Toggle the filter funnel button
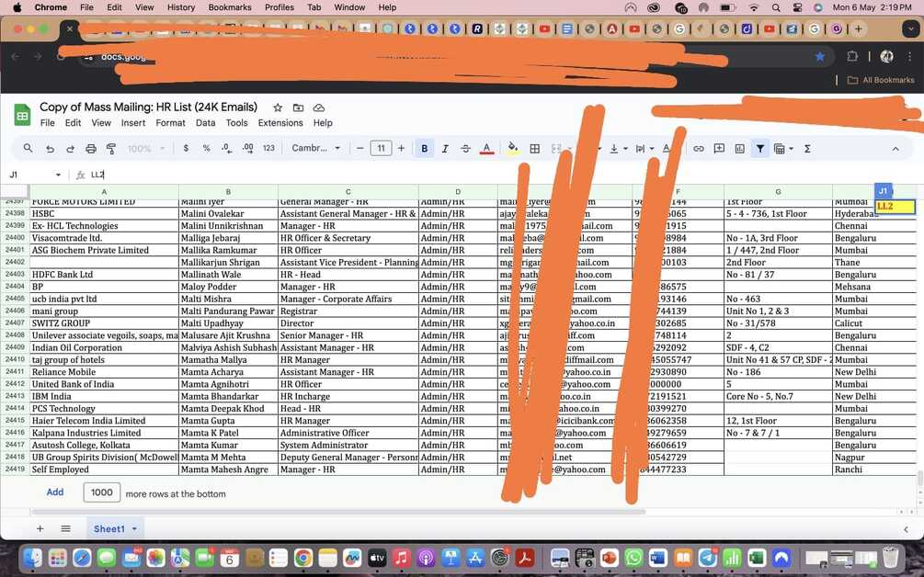Image resolution: width=924 pixels, height=577 pixels. click(x=760, y=149)
